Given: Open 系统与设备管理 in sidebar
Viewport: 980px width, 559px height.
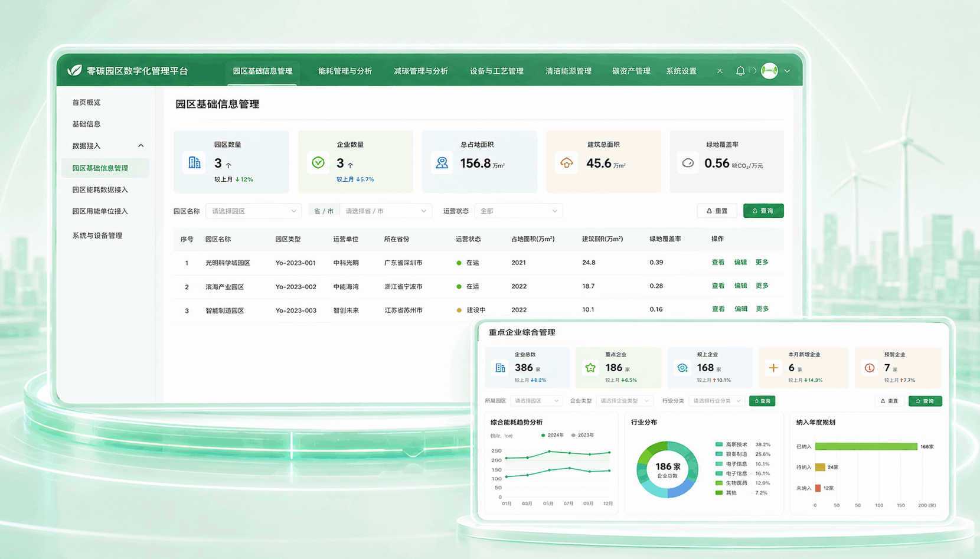Looking at the screenshot, I should [x=97, y=236].
